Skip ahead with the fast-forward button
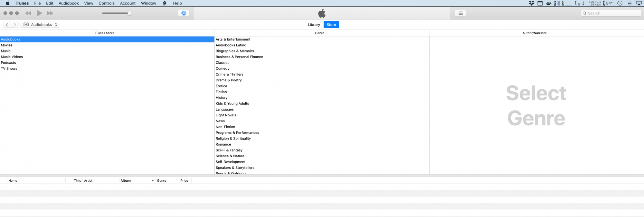Viewport: 644px width, 217px height. click(x=50, y=13)
